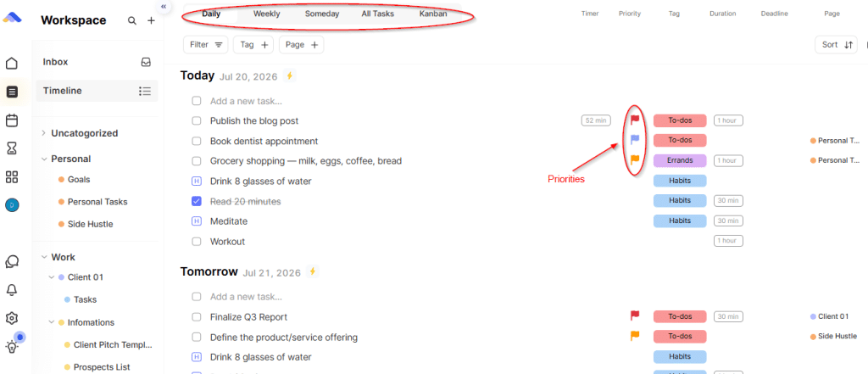The image size is (868, 374).
Task: Open the Sort button
Action: (835, 45)
